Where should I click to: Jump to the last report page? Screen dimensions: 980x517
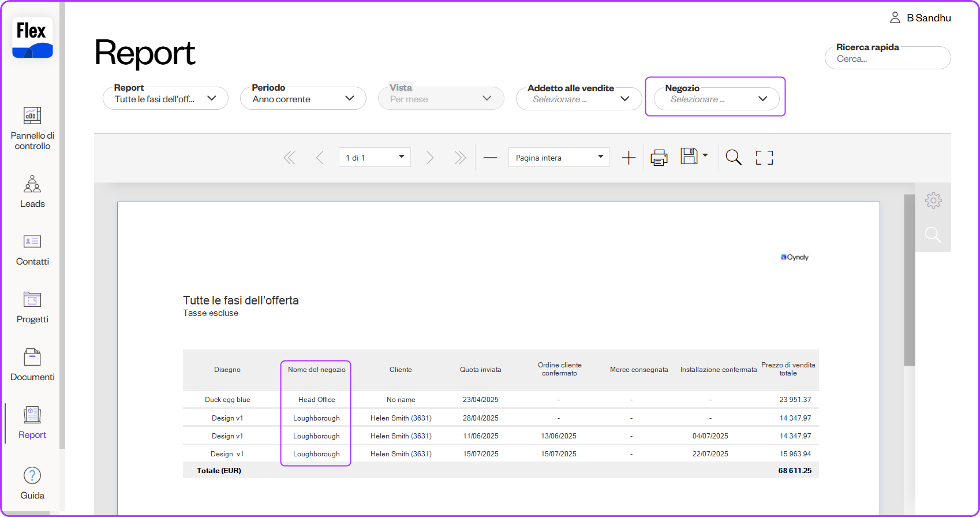coord(459,158)
